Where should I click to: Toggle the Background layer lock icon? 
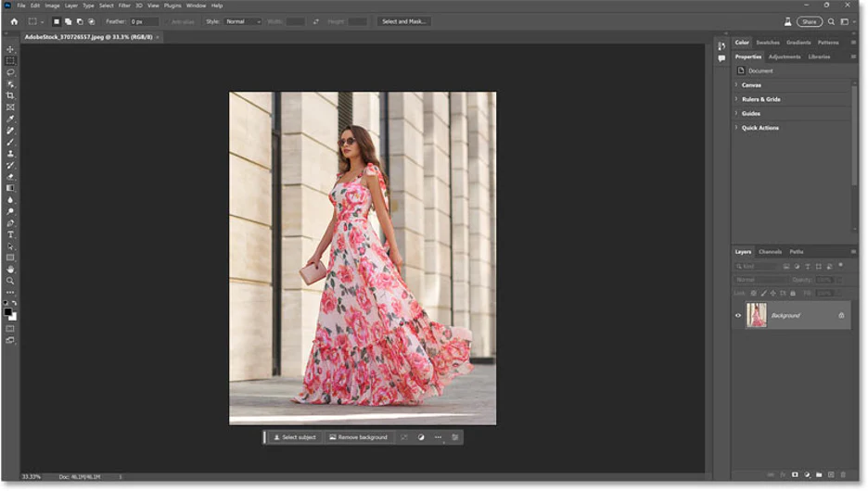(x=841, y=316)
